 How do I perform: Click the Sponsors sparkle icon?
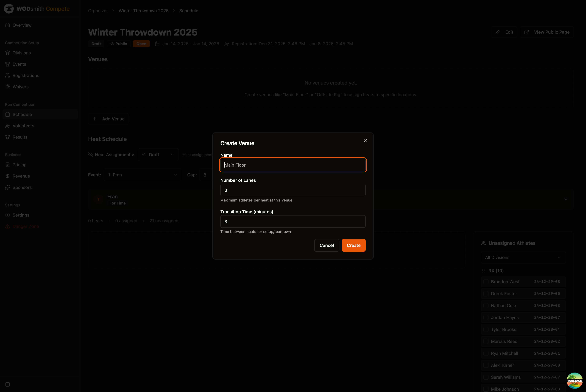tap(8, 187)
